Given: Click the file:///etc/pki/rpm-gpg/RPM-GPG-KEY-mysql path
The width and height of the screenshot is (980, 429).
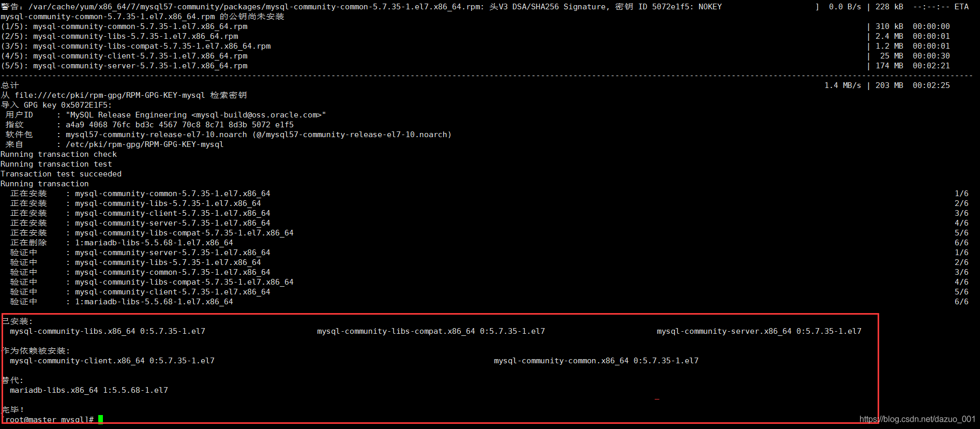Looking at the screenshot, I should [x=110, y=95].
